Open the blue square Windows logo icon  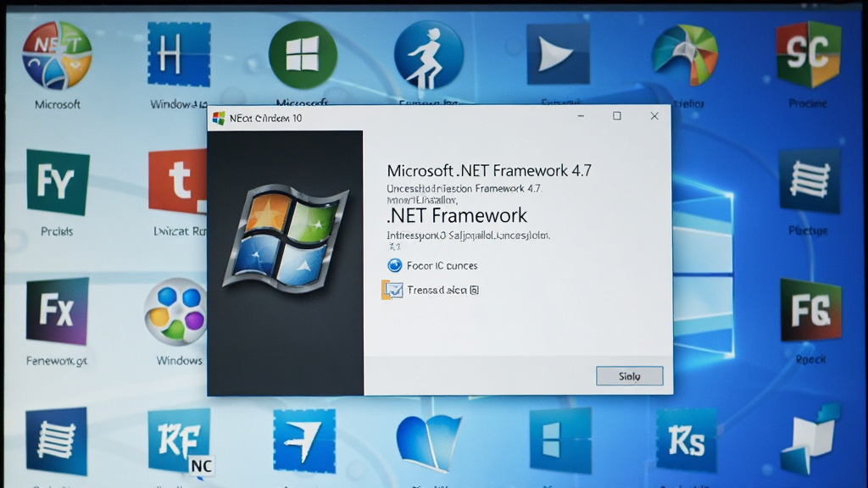coord(560,441)
